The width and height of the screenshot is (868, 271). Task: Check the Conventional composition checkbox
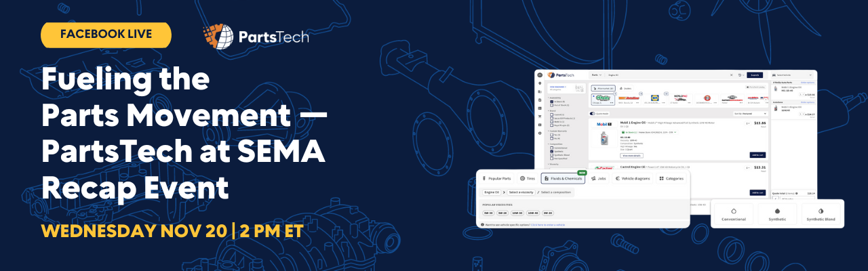551,148
